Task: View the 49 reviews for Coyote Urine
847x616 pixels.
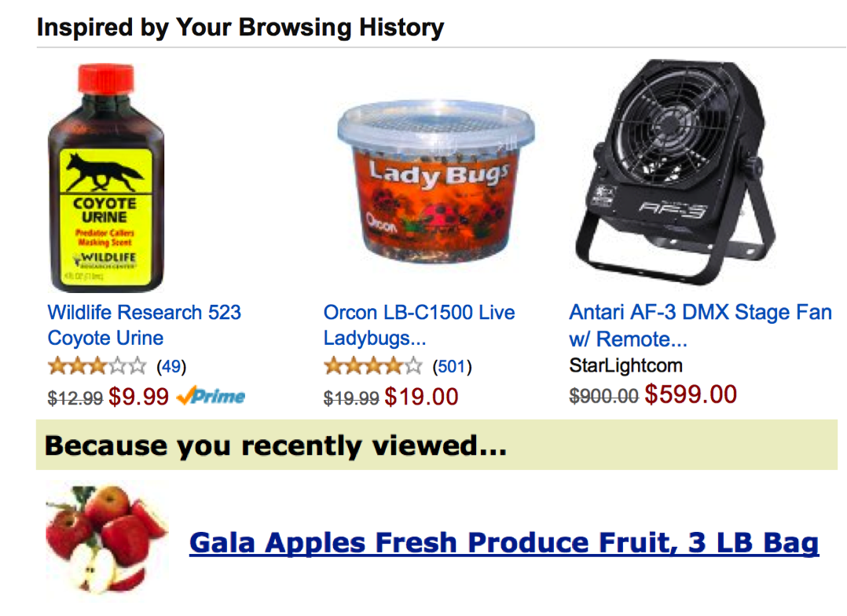Action: coord(171,367)
